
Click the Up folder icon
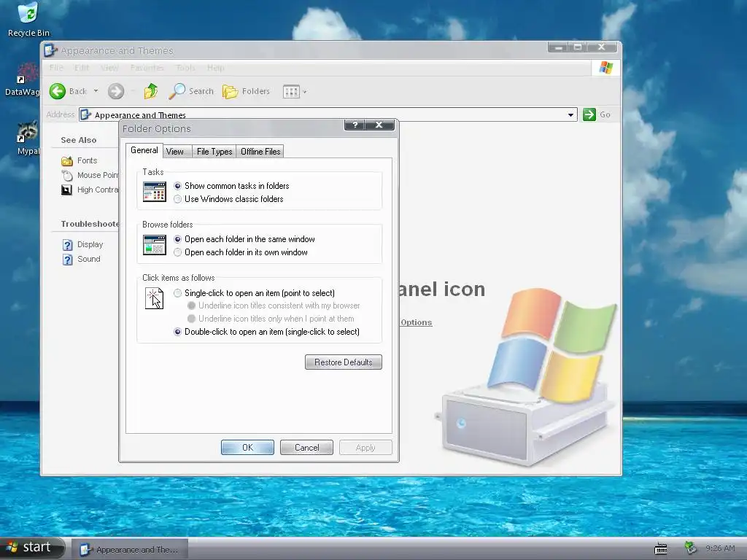tap(151, 91)
